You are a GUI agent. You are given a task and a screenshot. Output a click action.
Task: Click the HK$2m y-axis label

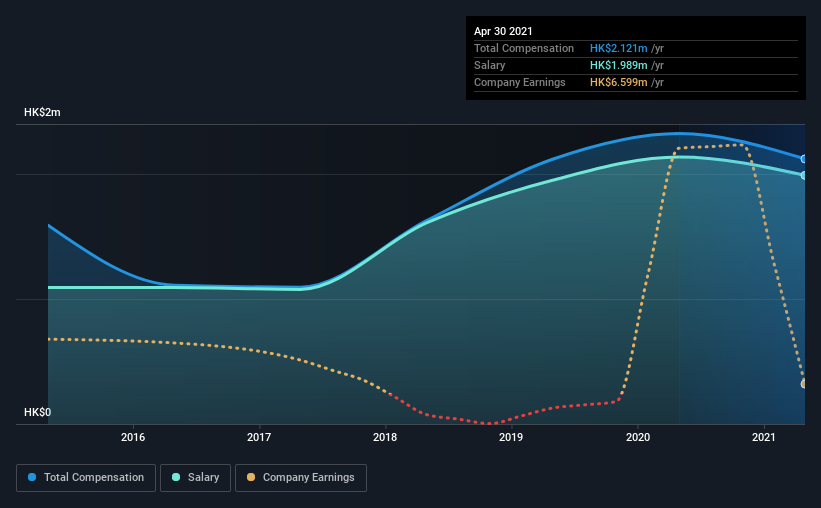coord(42,113)
